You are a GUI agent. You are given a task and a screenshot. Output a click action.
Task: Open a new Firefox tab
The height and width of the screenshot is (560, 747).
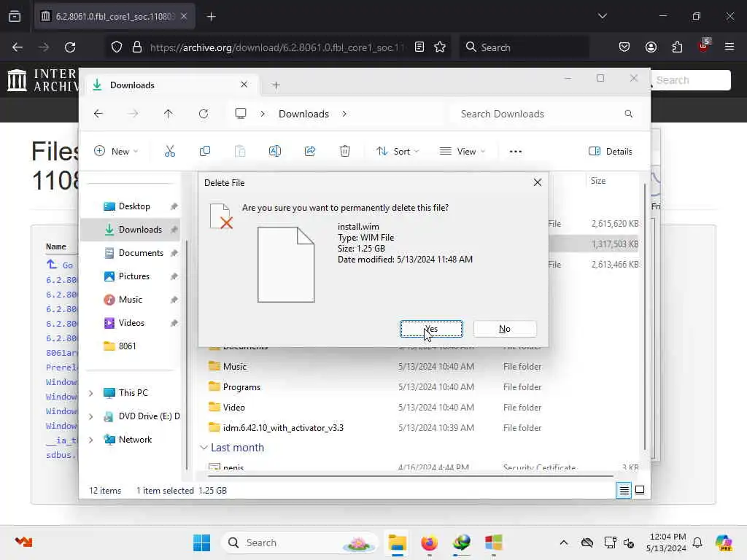pos(211,17)
